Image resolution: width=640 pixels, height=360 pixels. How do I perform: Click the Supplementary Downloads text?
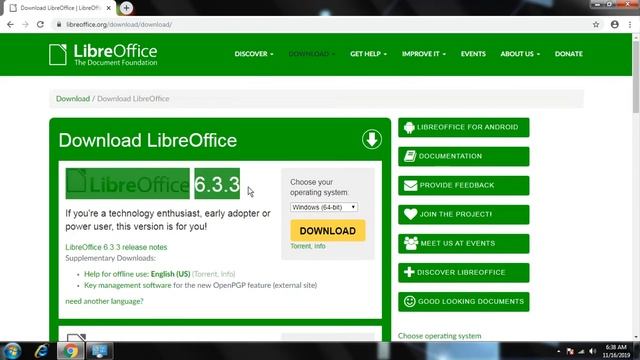click(x=110, y=258)
